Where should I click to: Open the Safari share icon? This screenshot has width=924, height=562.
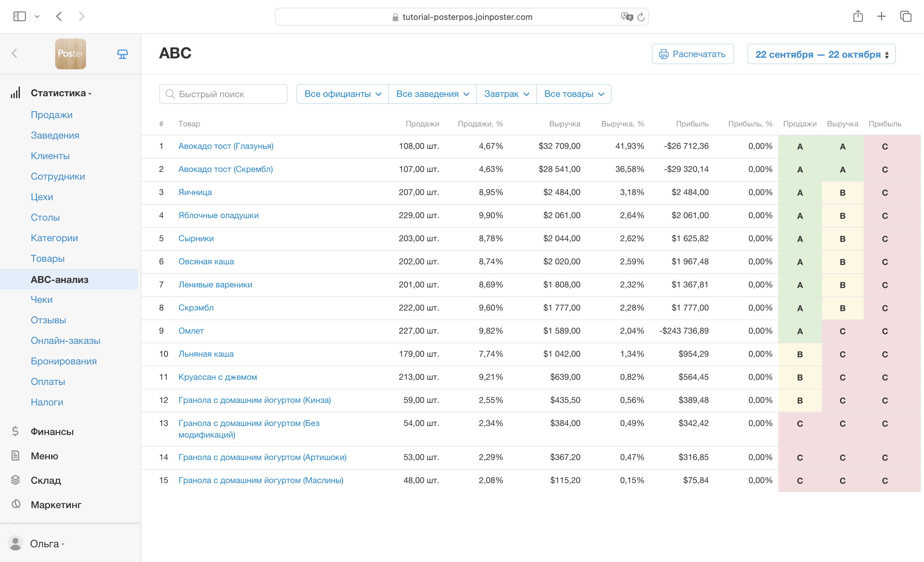coord(858,16)
